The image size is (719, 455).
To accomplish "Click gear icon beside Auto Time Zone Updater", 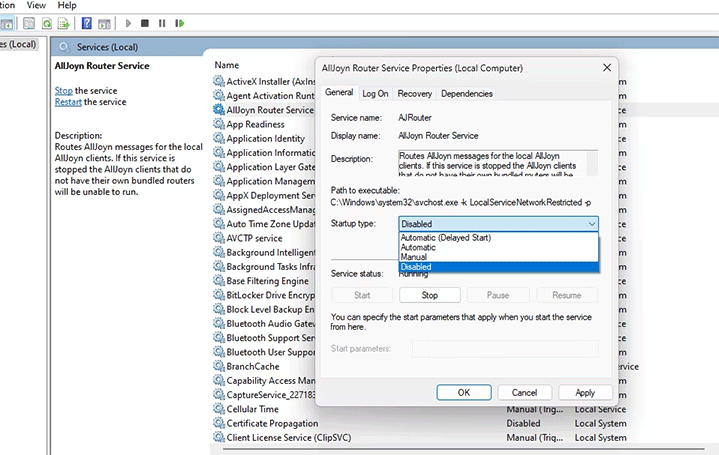I will [x=219, y=223].
